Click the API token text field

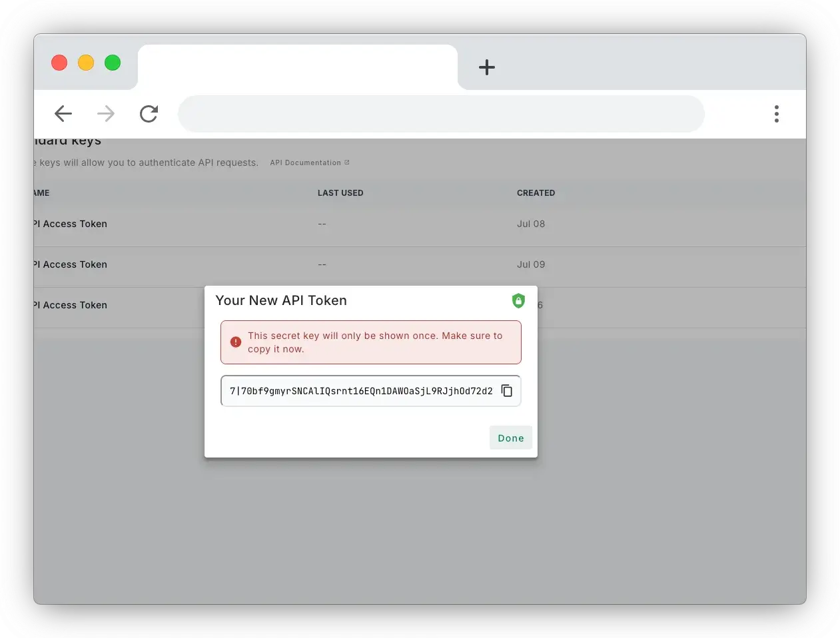click(x=370, y=391)
